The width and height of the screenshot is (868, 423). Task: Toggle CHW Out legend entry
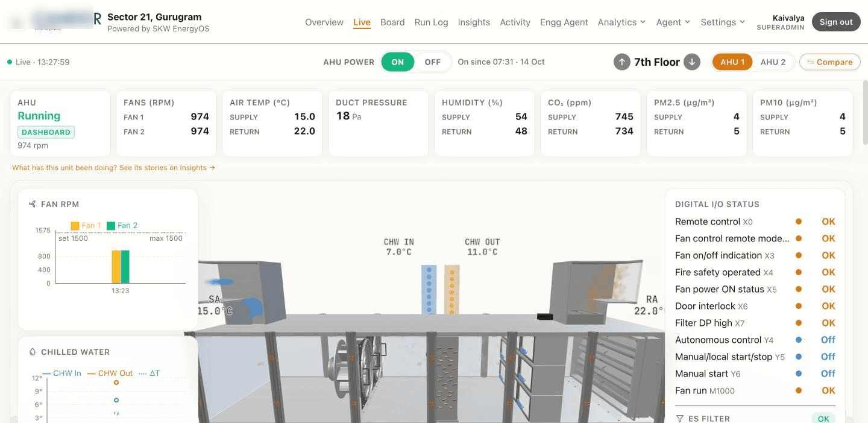tap(110, 373)
